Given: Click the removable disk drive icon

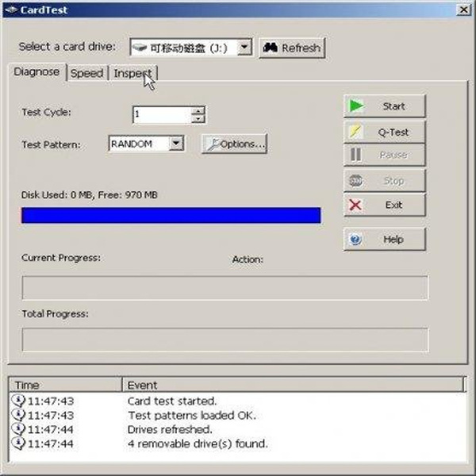Looking at the screenshot, I should (x=140, y=48).
